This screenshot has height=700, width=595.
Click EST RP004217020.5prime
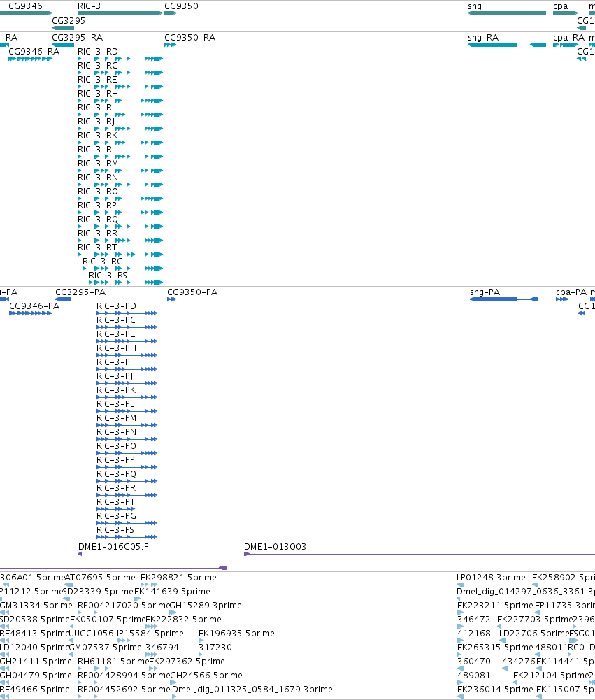click(87, 613)
